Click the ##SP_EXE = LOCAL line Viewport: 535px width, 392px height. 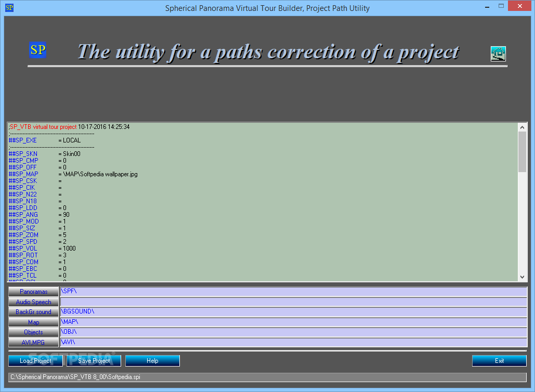45,140
